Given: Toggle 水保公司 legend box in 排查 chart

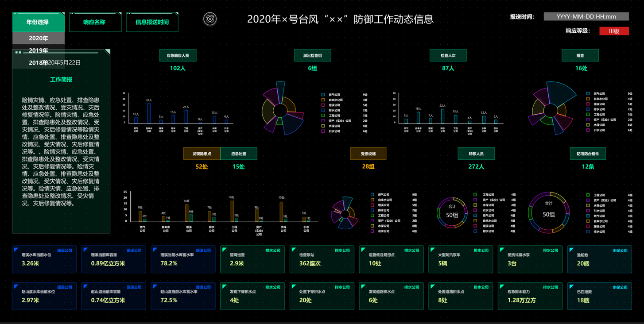Looking at the screenshot, I should pos(588,125).
